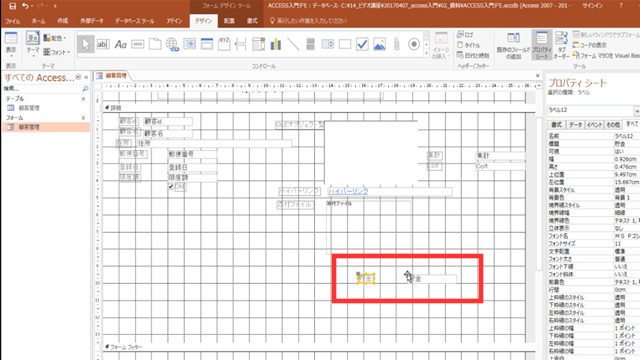Switch to the 外部データ ribbon tab

[x=91, y=21]
